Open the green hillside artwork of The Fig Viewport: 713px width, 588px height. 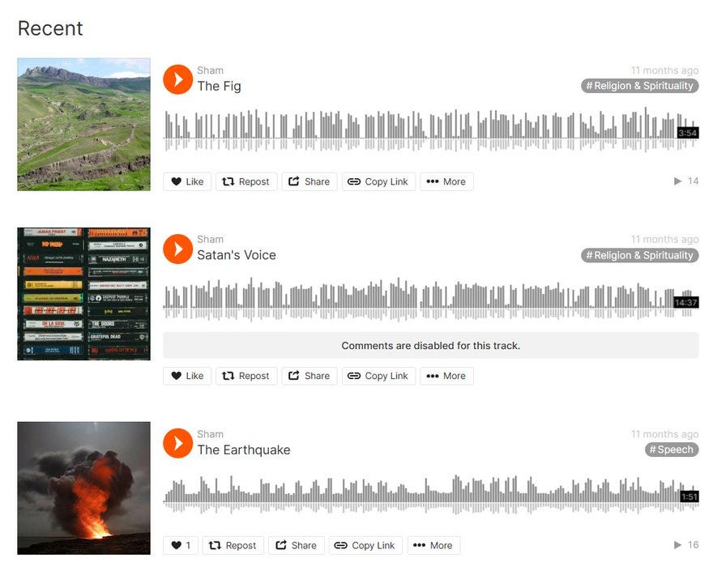point(83,124)
